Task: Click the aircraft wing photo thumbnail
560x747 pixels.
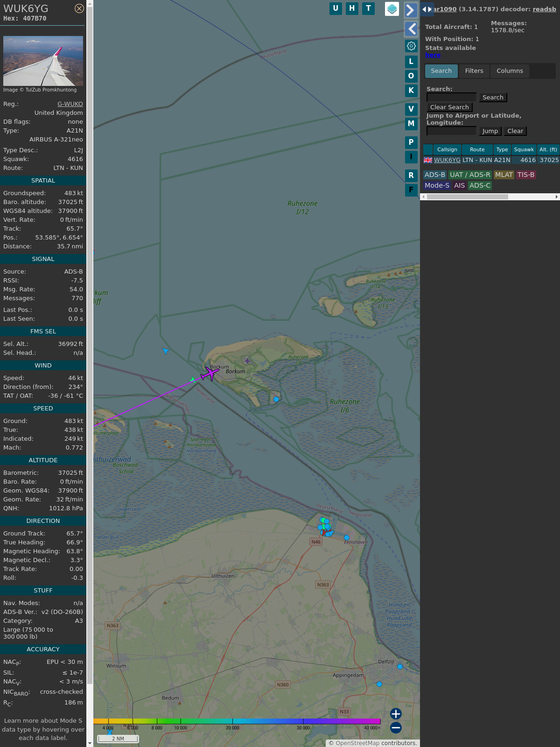Action: (x=43, y=61)
